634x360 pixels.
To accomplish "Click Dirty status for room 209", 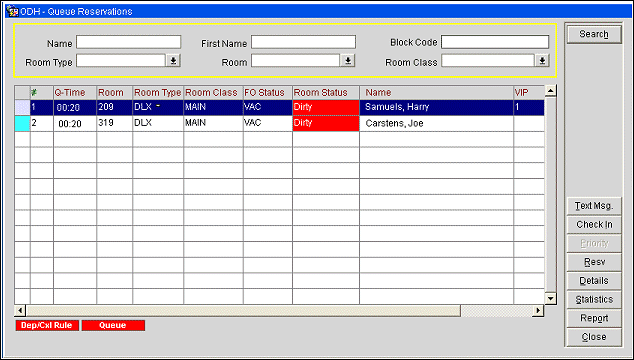I will click(326, 108).
